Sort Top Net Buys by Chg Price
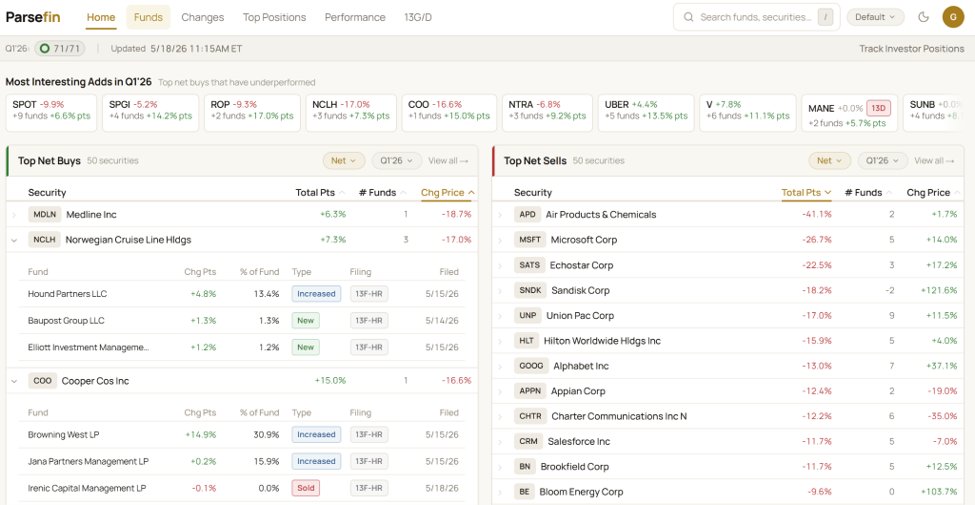The height and width of the screenshot is (505, 975). (447, 193)
